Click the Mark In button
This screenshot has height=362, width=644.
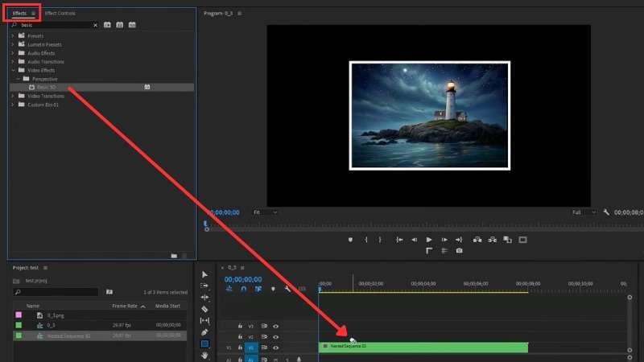pos(365,240)
